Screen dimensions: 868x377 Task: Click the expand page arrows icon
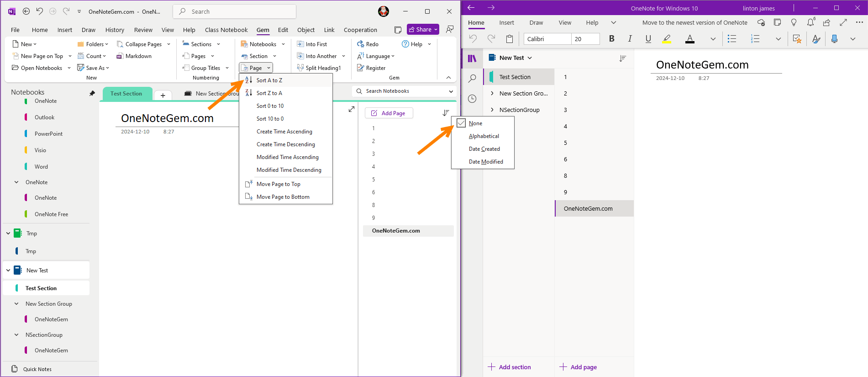point(352,109)
